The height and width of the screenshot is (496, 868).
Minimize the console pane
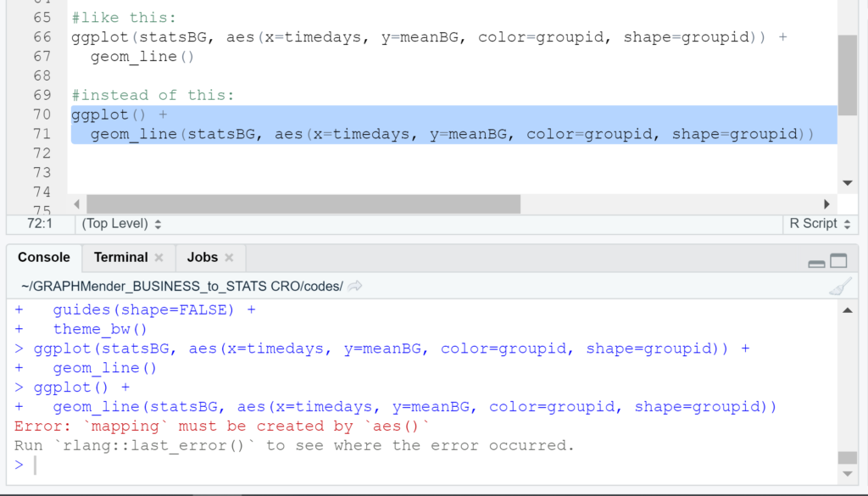(816, 262)
